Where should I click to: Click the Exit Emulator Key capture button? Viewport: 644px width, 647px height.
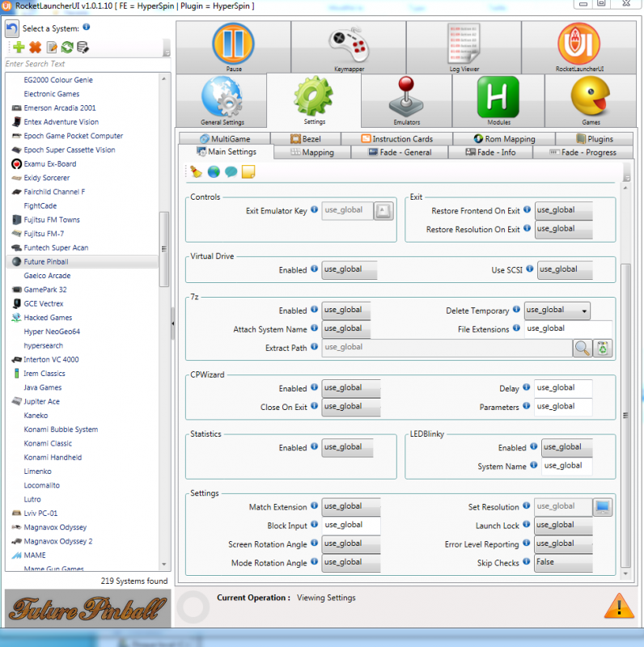(383, 211)
